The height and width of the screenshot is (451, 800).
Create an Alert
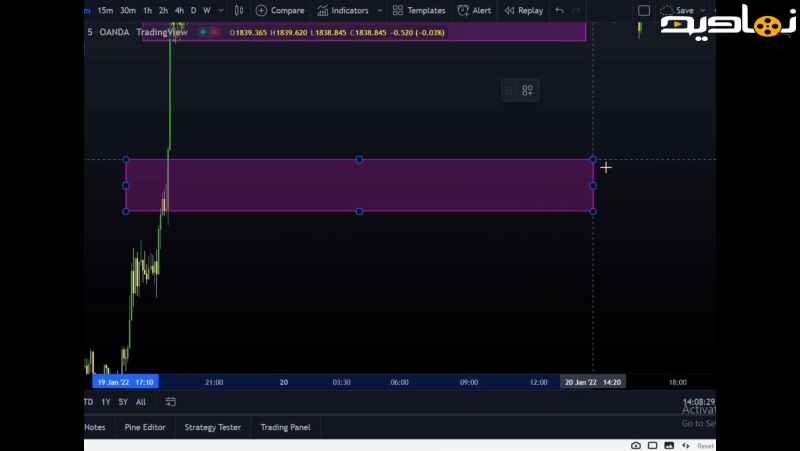click(474, 10)
